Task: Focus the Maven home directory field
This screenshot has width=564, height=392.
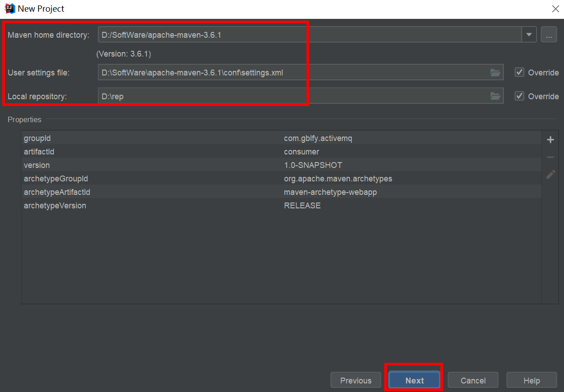Action: coord(310,35)
